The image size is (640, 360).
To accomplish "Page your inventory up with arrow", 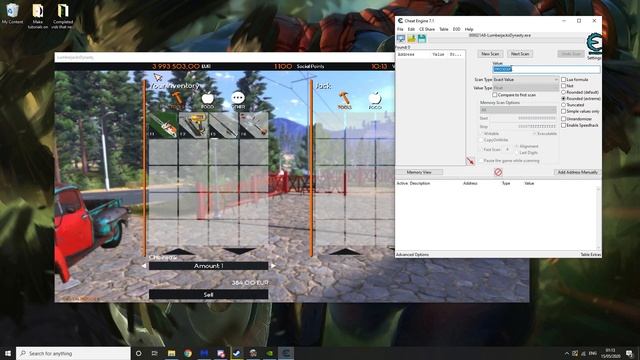I will (178, 251).
